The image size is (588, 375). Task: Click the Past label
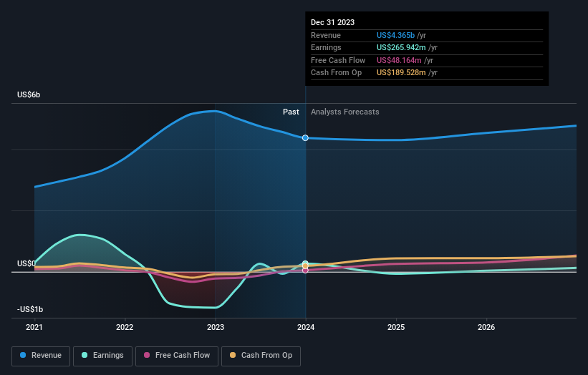point(291,112)
